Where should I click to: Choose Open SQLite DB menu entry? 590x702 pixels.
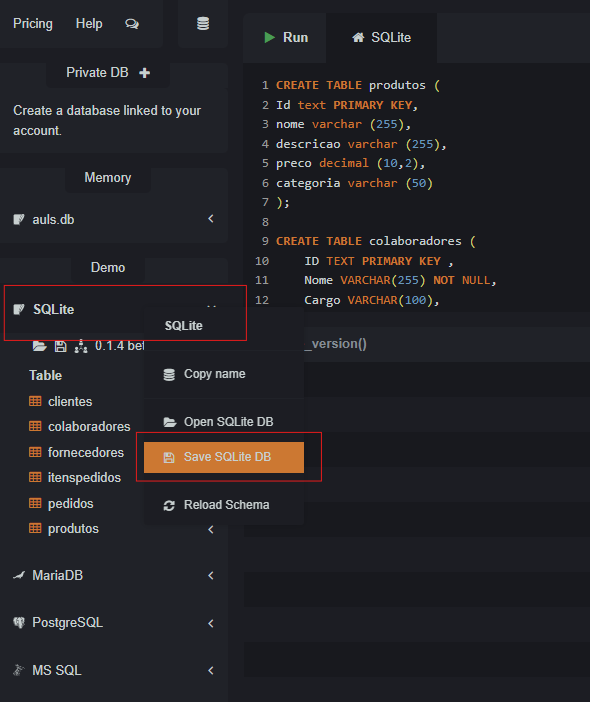(x=223, y=422)
